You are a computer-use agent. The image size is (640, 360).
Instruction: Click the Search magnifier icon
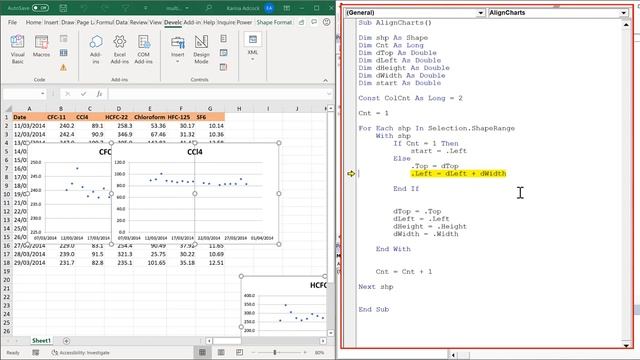209,8
